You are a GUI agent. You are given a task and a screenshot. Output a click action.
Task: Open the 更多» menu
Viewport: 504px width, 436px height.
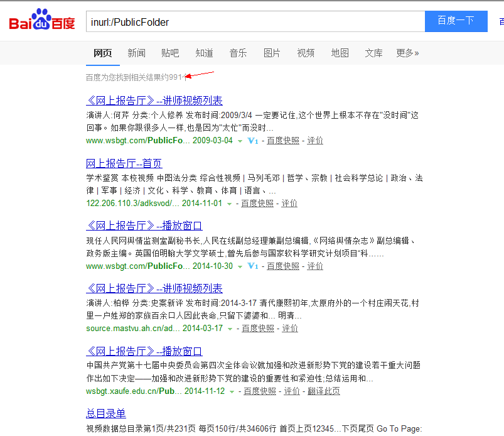(x=407, y=53)
